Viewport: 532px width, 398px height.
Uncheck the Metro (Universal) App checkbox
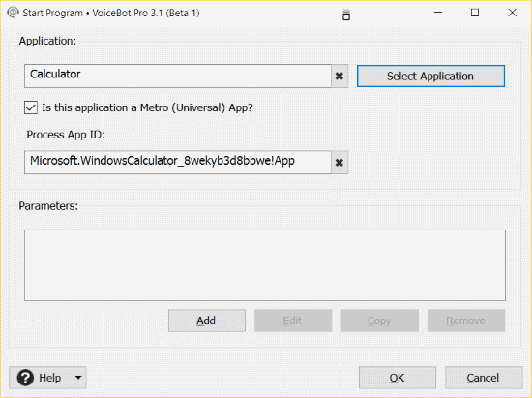point(31,107)
